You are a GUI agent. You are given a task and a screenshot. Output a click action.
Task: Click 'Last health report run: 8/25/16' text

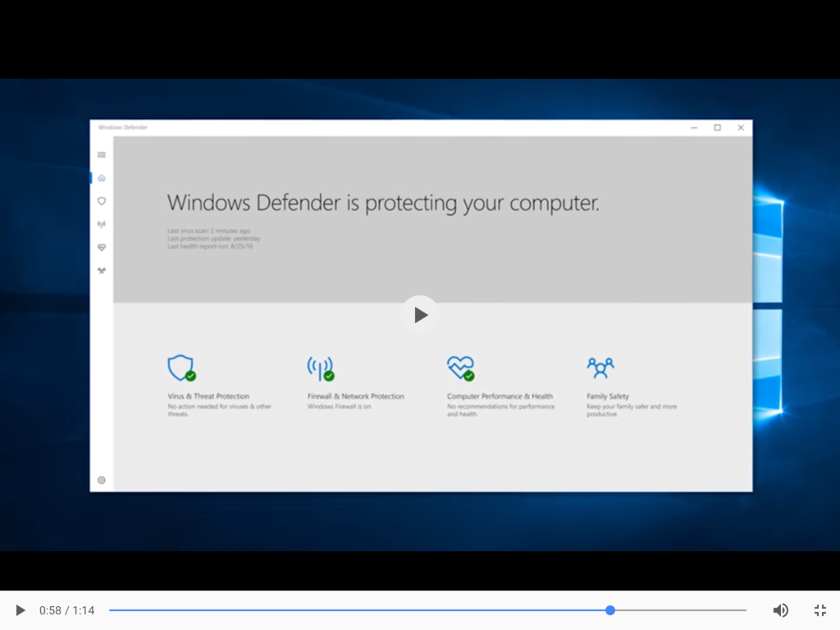click(210, 246)
